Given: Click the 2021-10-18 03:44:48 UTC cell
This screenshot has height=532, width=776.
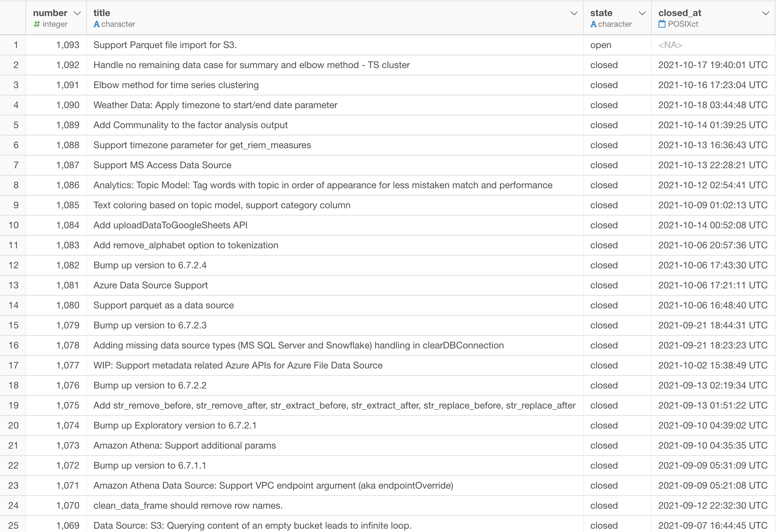Looking at the screenshot, I should pos(713,105).
